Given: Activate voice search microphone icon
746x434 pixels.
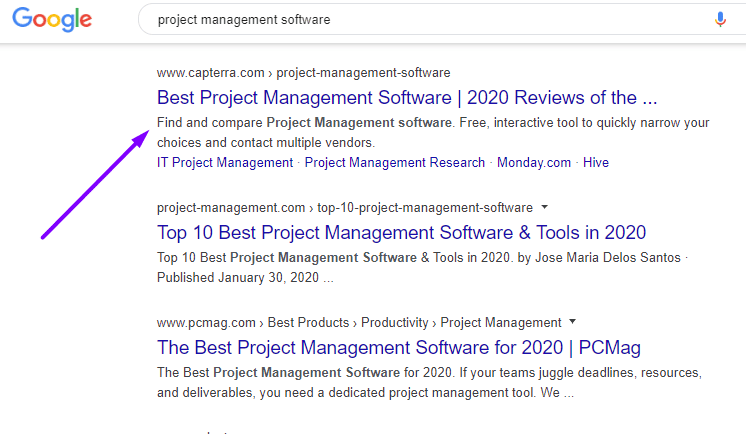Looking at the screenshot, I should coord(720,20).
